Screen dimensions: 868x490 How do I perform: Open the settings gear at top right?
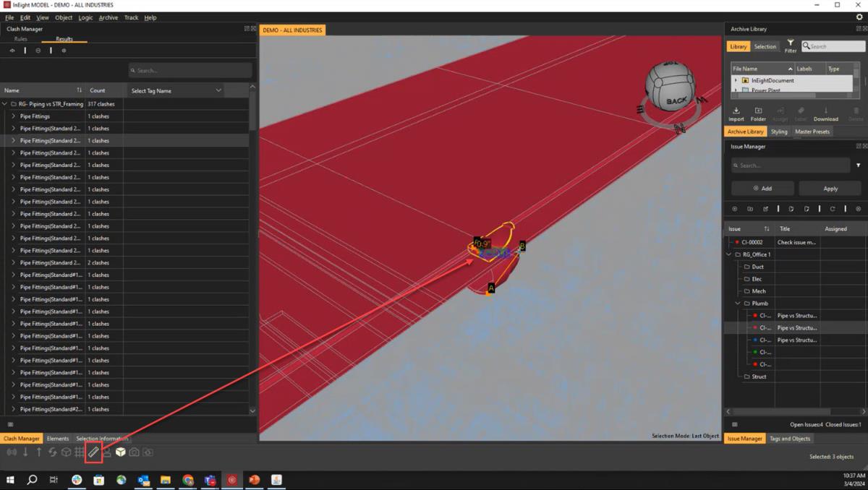coord(859,17)
